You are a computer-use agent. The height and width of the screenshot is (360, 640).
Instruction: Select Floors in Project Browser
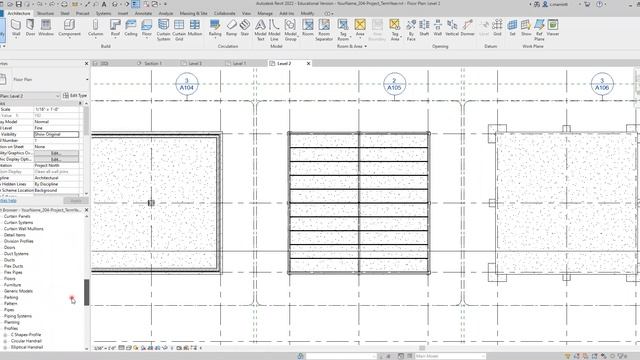click(x=10, y=278)
